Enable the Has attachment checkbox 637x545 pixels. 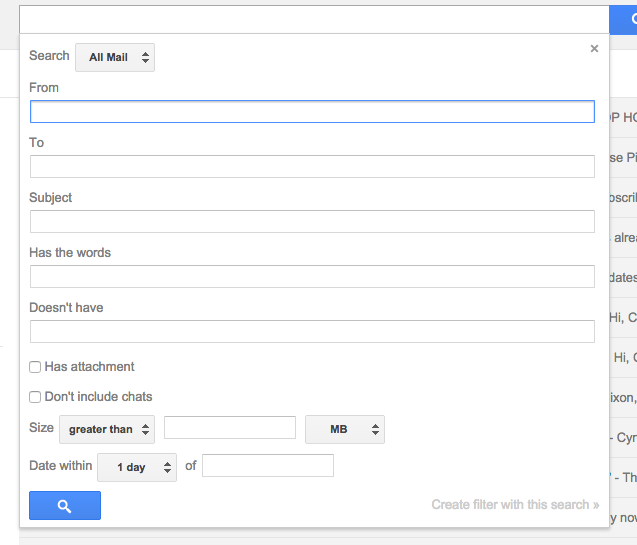point(35,367)
